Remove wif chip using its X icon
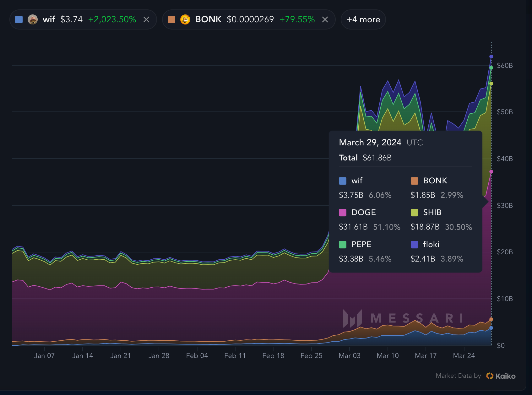532x395 pixels. click(146, 19)
